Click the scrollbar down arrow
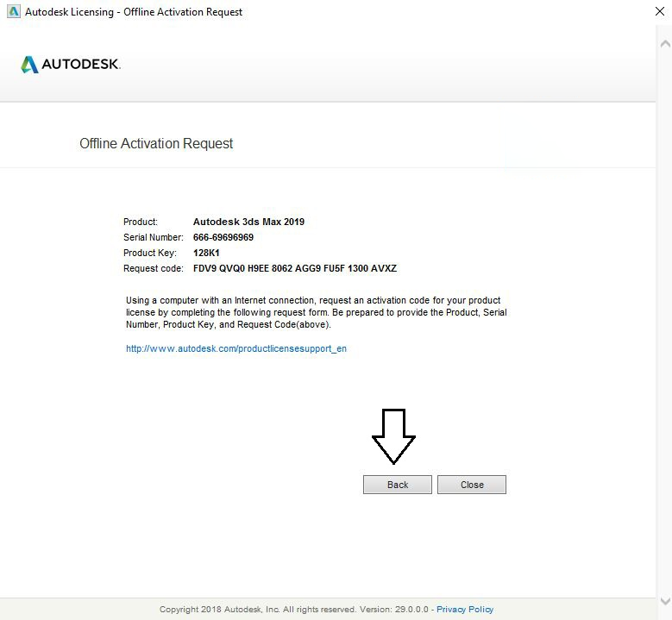 pyautogui.click(x=665, y=601)
